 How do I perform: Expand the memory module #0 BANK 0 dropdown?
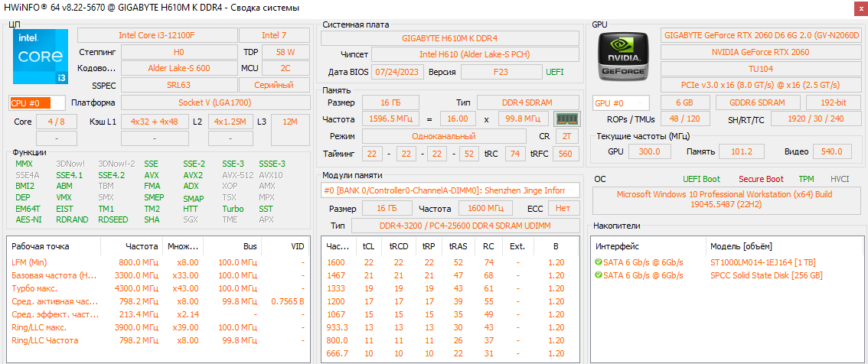tap(450, 190)
